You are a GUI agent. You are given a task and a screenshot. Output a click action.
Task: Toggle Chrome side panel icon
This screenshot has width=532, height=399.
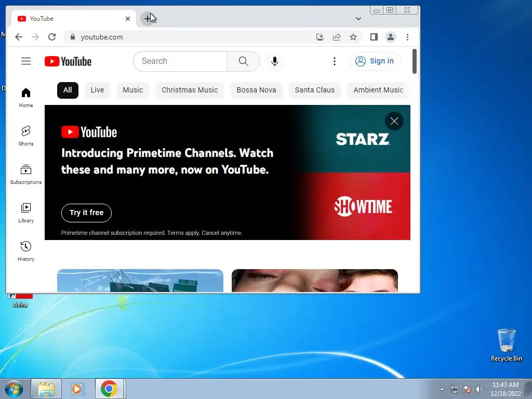[x=374, y=37]
